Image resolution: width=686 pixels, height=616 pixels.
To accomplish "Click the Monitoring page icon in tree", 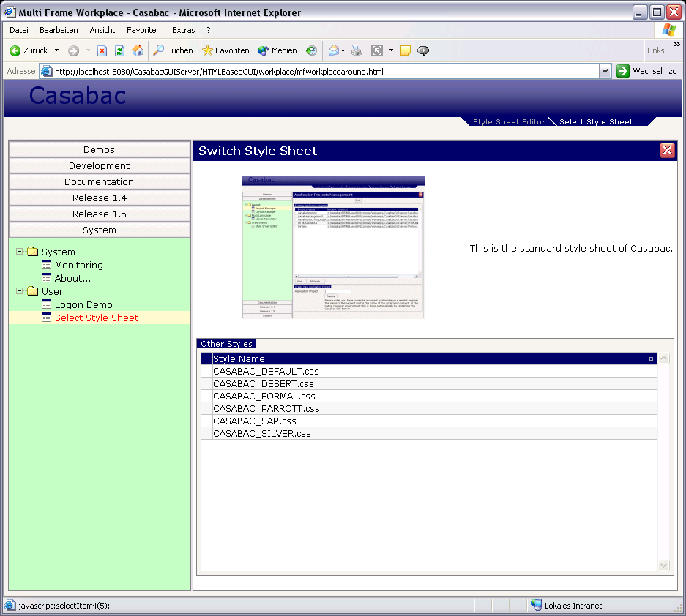I will pyautogui.click(x=47, y=265).
